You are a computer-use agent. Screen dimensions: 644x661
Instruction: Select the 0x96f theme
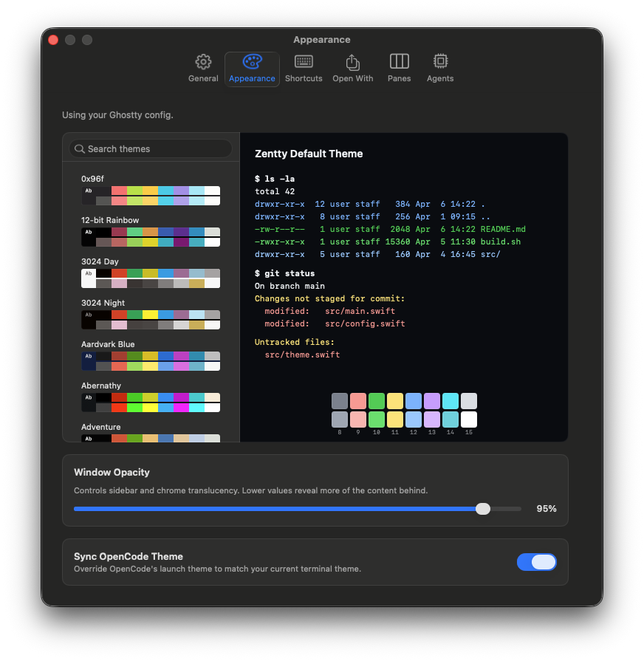pos(151,190)
